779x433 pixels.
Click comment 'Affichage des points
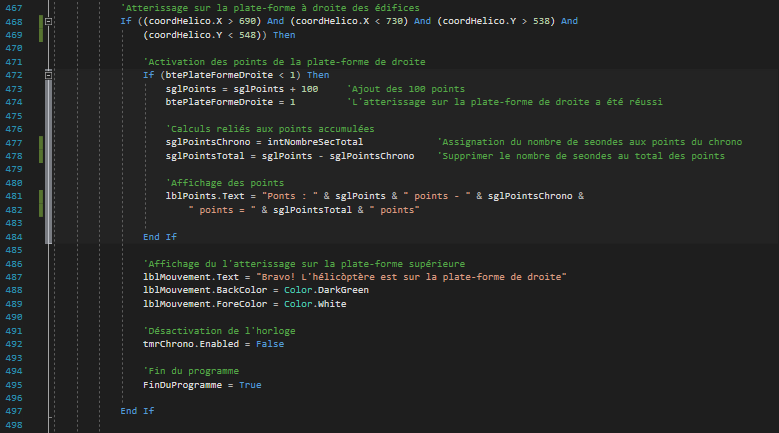[225, 183]
